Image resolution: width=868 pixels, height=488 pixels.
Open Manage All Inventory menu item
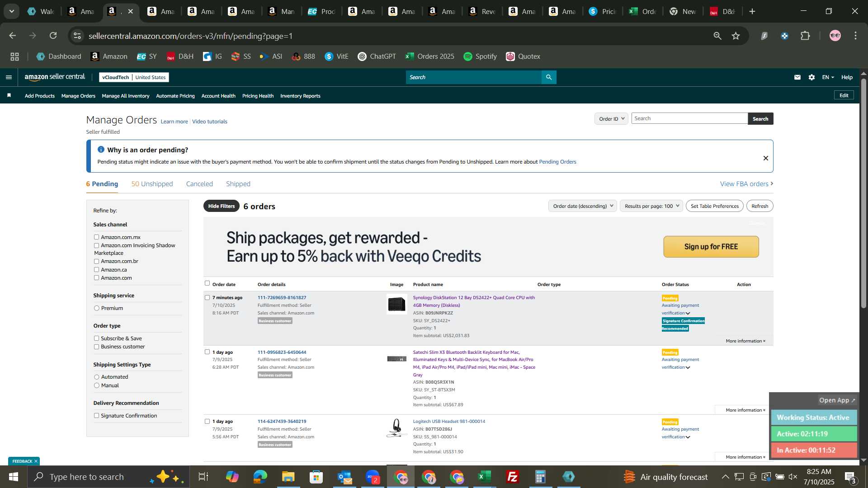[126, 96]
